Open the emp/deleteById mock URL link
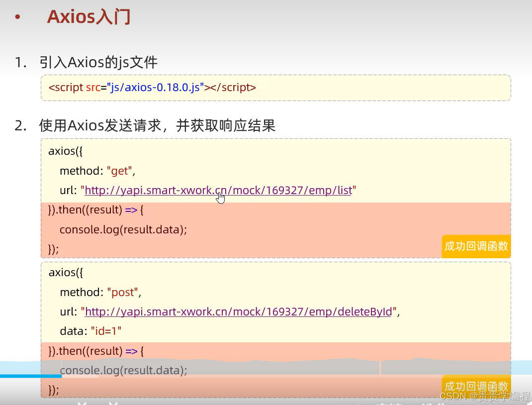The image size is (532, 405). pyautogui.click(x=238, y=311)
